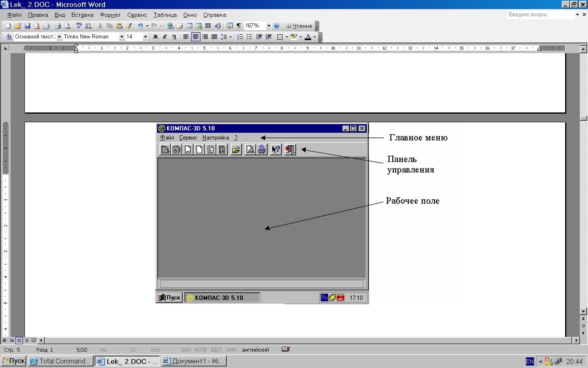
Task: Switch to Документ1 Word window on the taskbar
Action: (194, 361)
